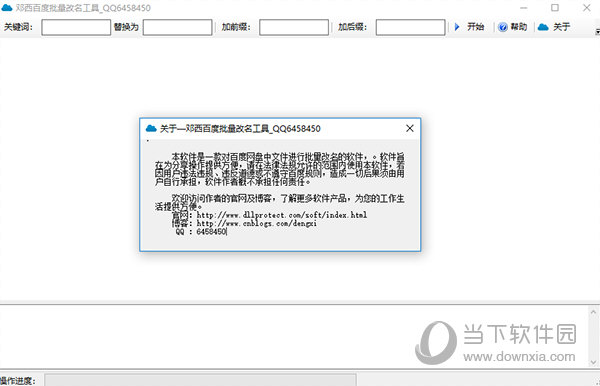The width and height of the screenshot is (600, 386).
Task: Click the 欢迎访问作者的官网 paragraph text
Action: [x=280, y=202]
